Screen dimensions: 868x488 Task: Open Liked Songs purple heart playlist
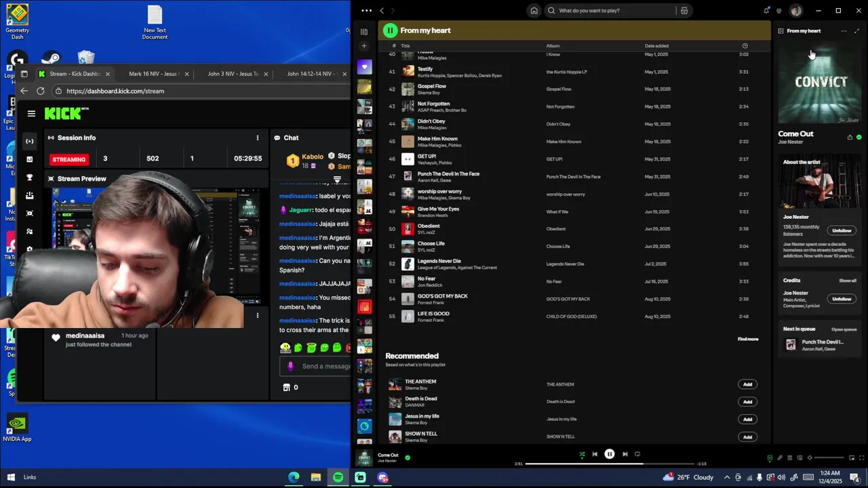pos(365,66)
